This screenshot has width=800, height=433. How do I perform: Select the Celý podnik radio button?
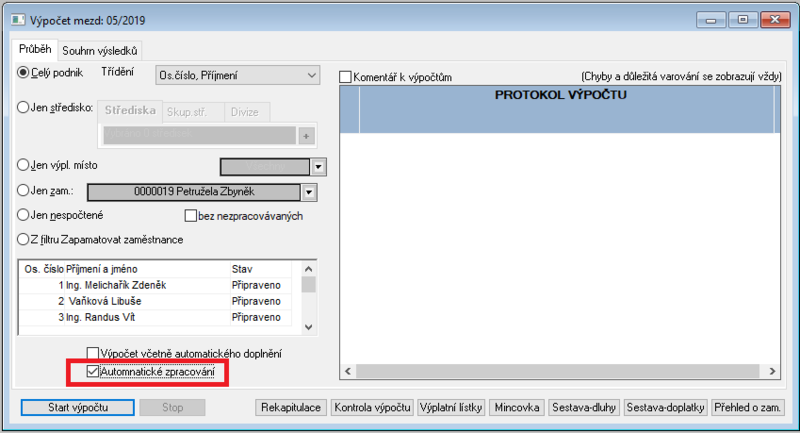[23, 72]
